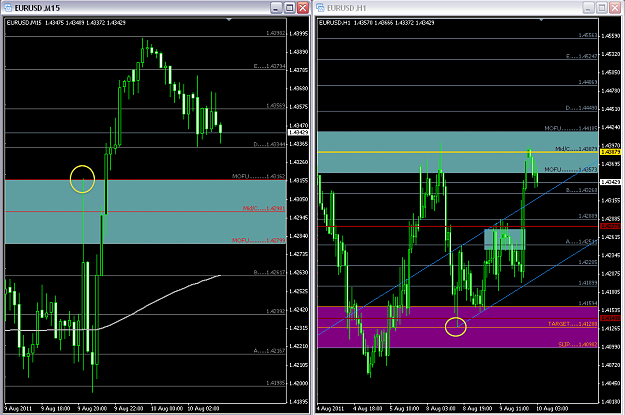Click the EURUSD,M15 OHLC header text in chart

66,23
